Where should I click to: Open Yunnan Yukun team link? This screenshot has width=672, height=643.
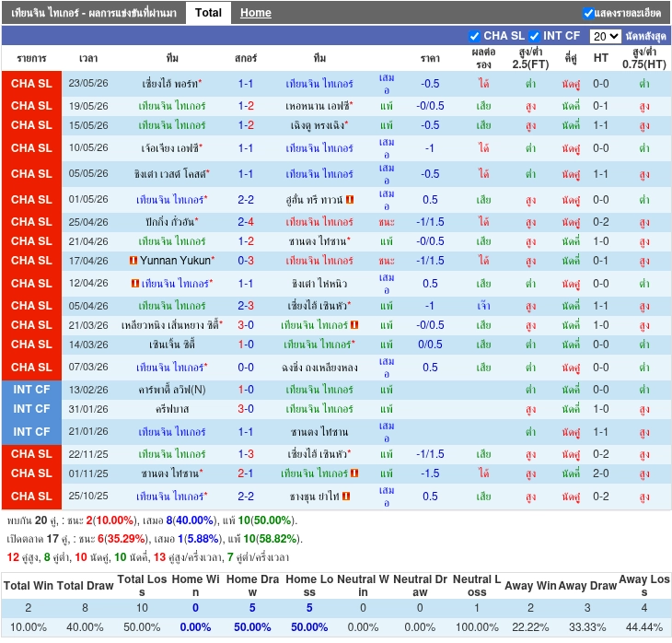coord(175,261)
